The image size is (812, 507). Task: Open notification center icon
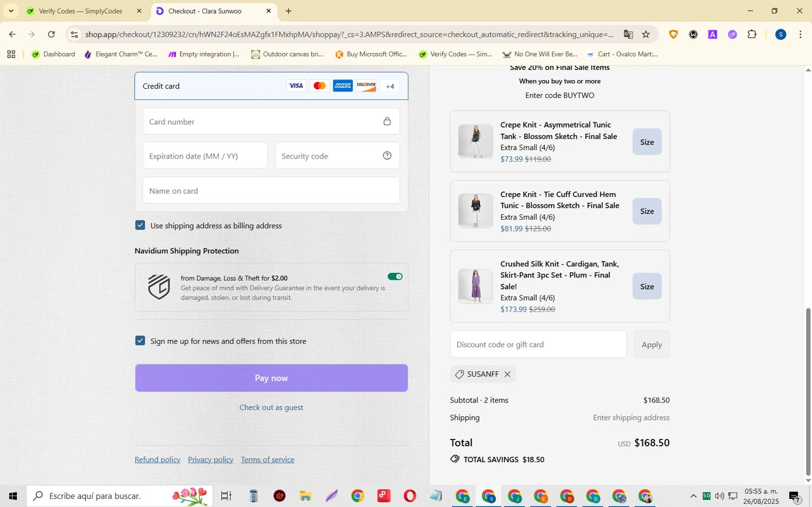[x=795, y=496]
